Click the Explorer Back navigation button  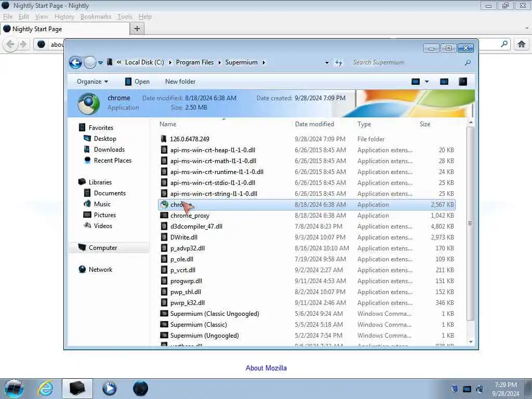pos(75,62)
